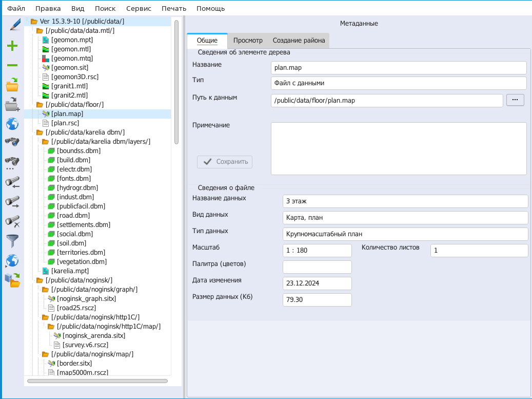Click the green minus remove icon
532x399 pixels.
tap(12, 65)
